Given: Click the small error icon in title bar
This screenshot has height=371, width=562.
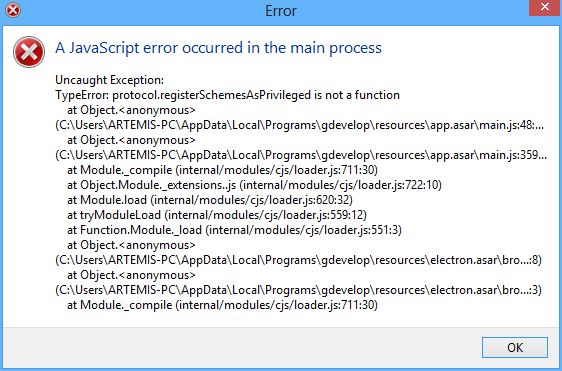Looking at the screenshot, I should click(x=13, y=10).
